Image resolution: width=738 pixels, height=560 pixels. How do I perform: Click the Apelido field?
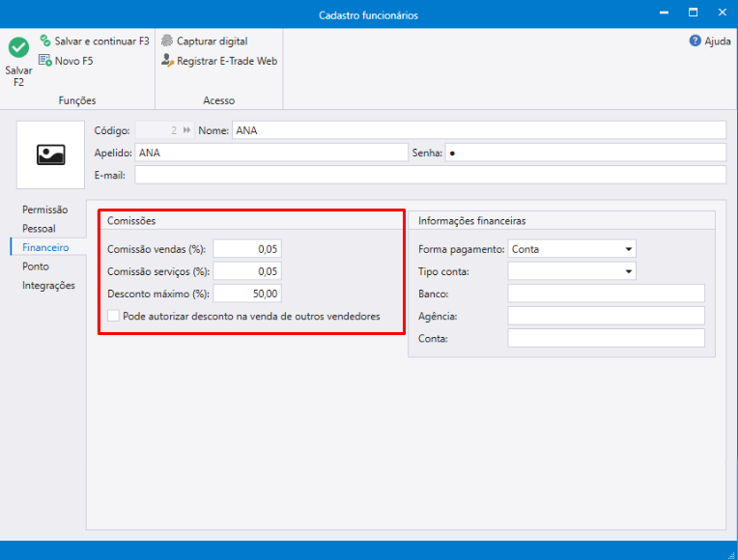pos(271,153)
